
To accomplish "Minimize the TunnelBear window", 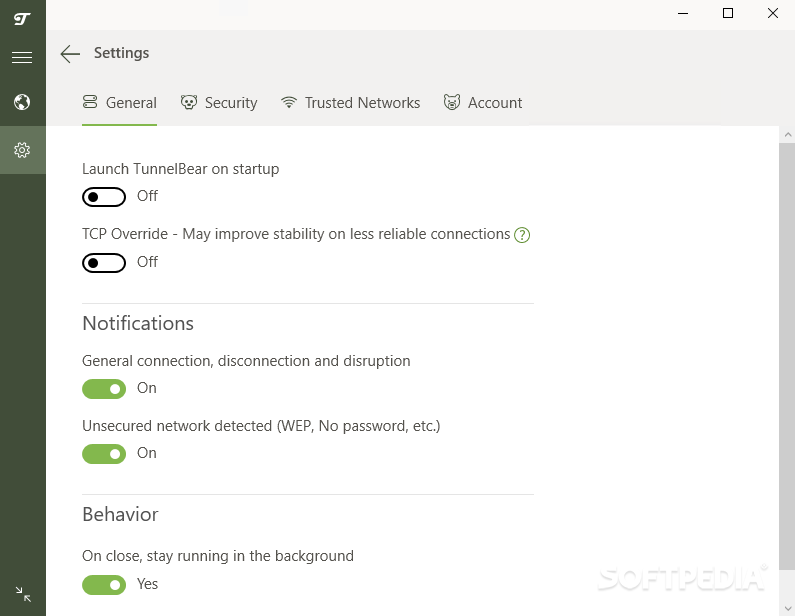I will coord(683,14).
